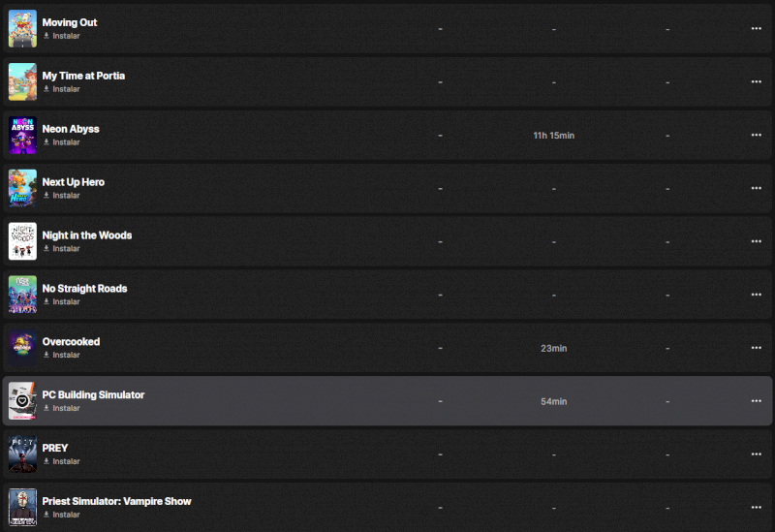Click Instalar under Neon Abyss

(62, 142)
